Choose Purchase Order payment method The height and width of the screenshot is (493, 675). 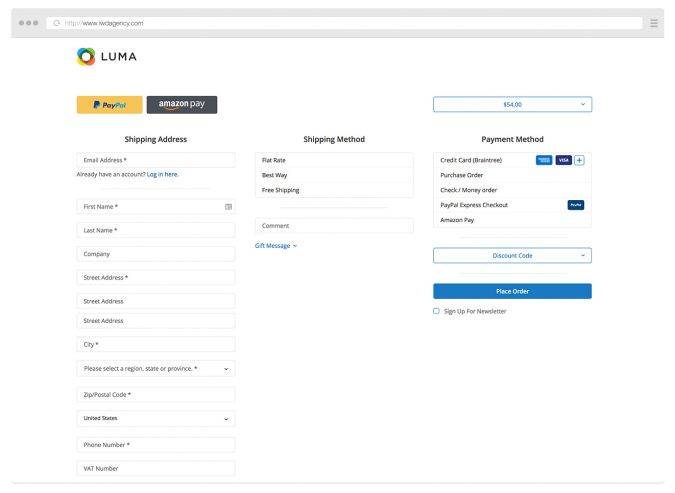pos(512,175)
